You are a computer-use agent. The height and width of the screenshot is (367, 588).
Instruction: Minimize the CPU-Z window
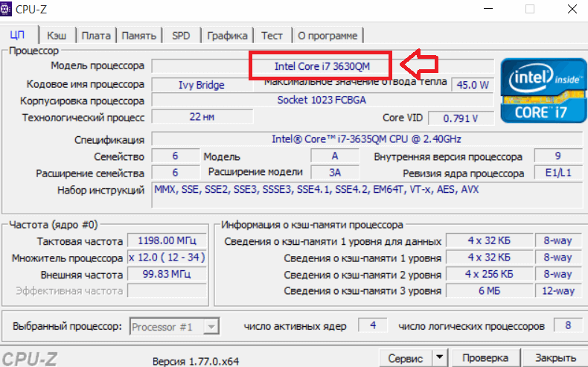pos(488,9)
